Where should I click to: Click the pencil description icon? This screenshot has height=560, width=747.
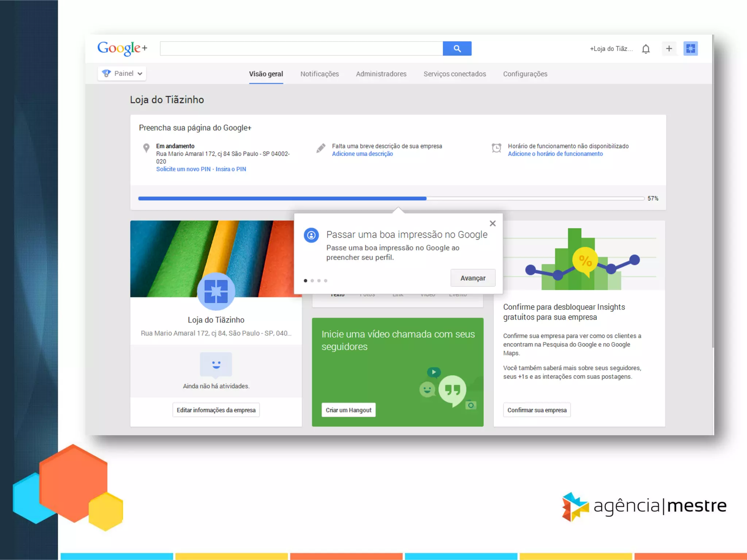tap(321, 148)
